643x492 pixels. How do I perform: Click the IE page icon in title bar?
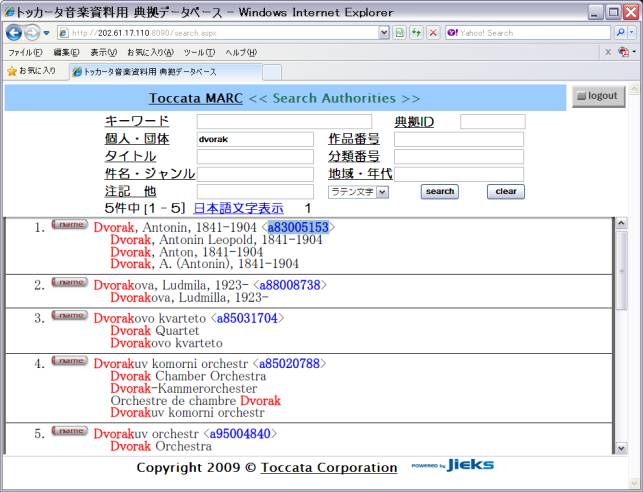[9, 12]
